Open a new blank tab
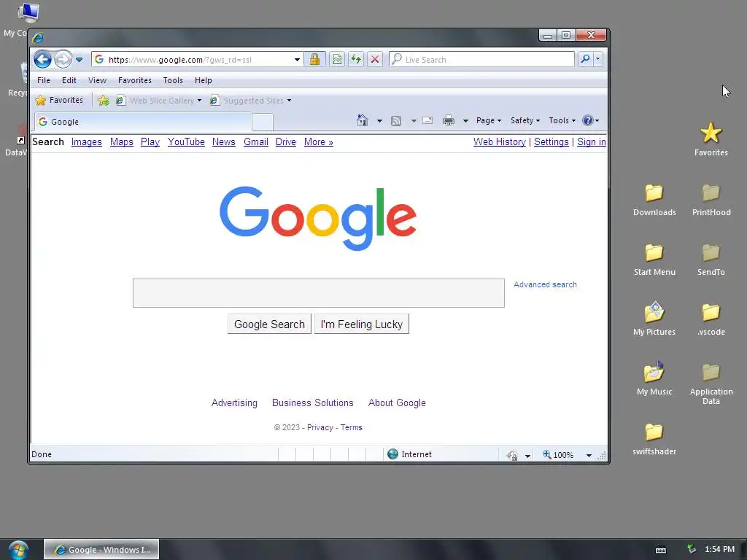The width and height of the screenshot is (747, 560). (x=263, y=122)
